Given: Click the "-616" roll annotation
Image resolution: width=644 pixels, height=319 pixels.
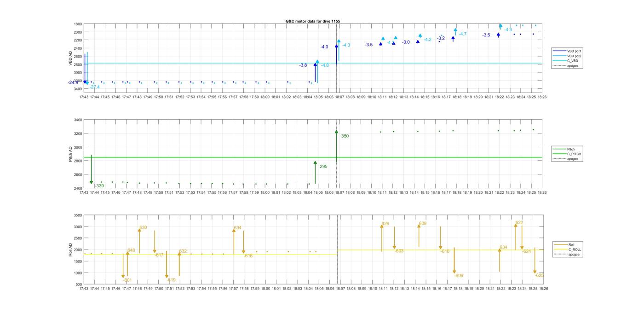Looking at the screenshot, I should pos(248,255).
